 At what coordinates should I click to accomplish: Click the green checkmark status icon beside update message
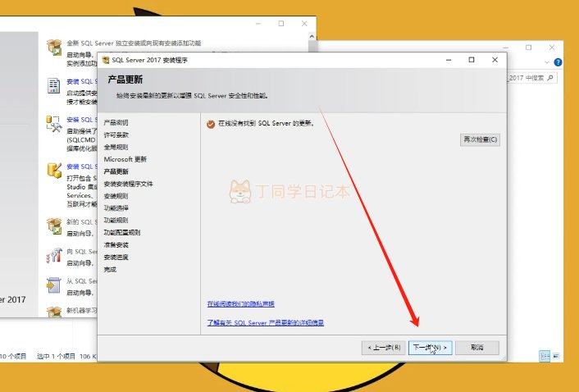[211, 125]
